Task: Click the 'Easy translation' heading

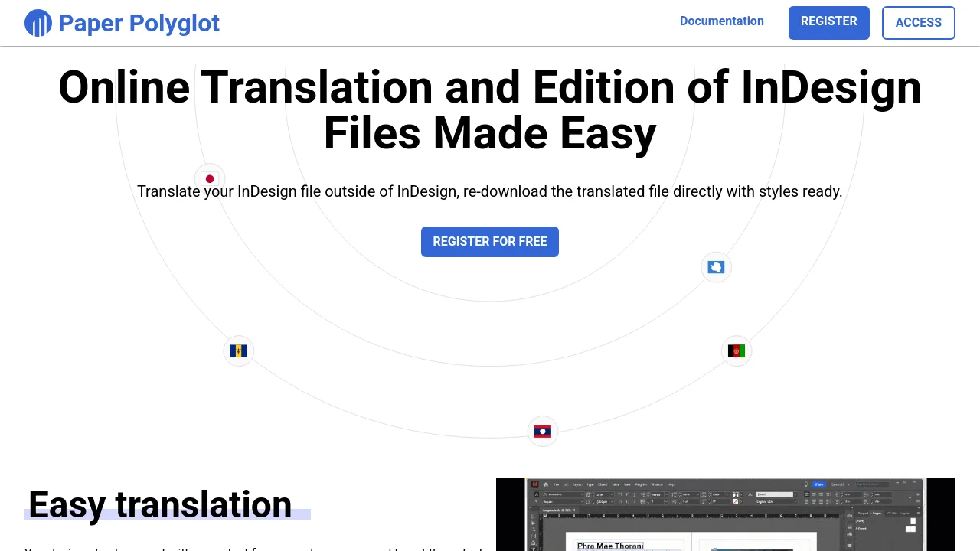Action: click(160, 504)
